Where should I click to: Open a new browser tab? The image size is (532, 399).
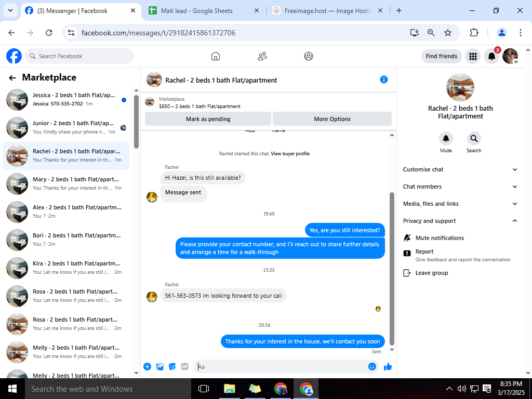pyautogui.click(x=399, y=10)
